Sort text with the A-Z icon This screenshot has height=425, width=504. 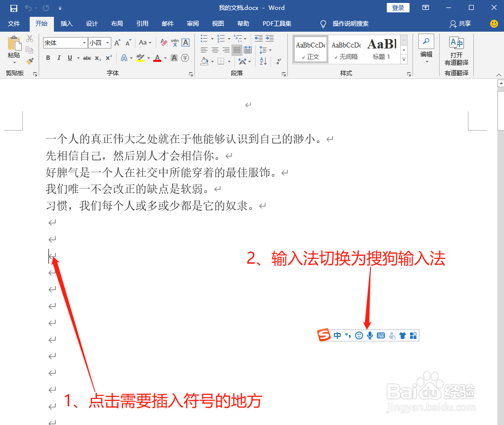coord(263,61)
